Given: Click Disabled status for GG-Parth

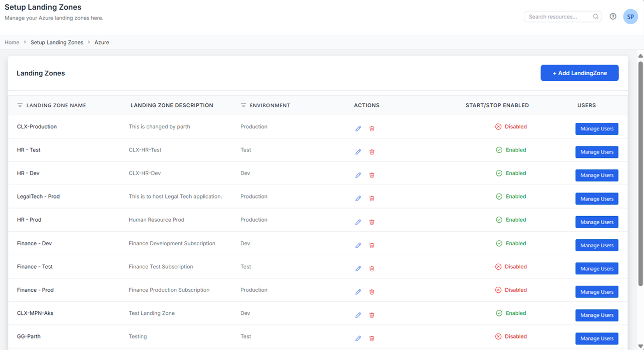Looking at the screenshot, I should point(511,336).
